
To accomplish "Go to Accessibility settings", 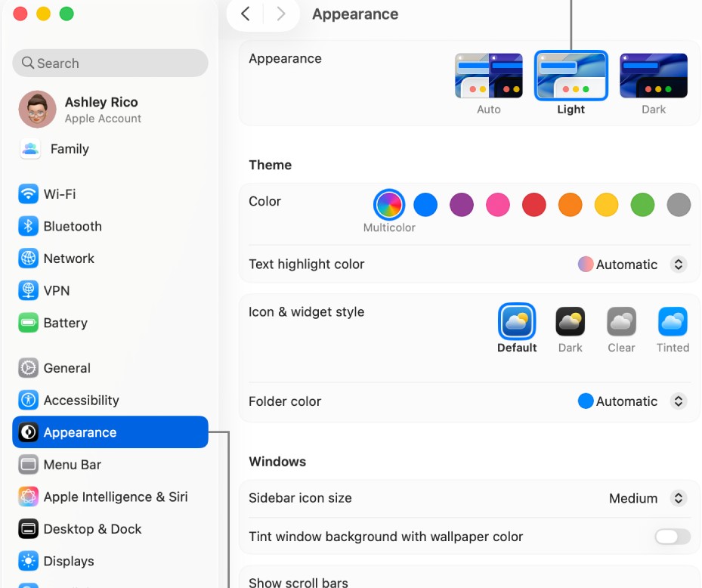I will 81,401.
